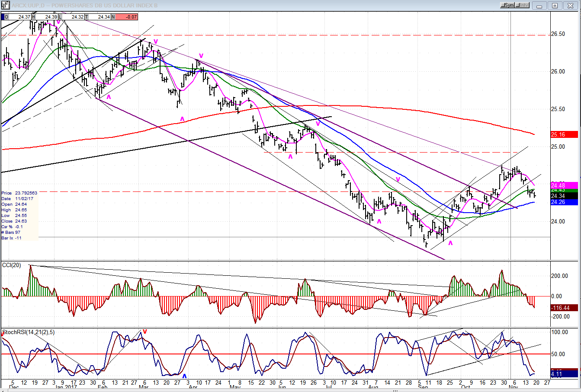581x392 pixels.
Task: Click the blue buy arrow in StochRSI panel
Action: [184, 376]
